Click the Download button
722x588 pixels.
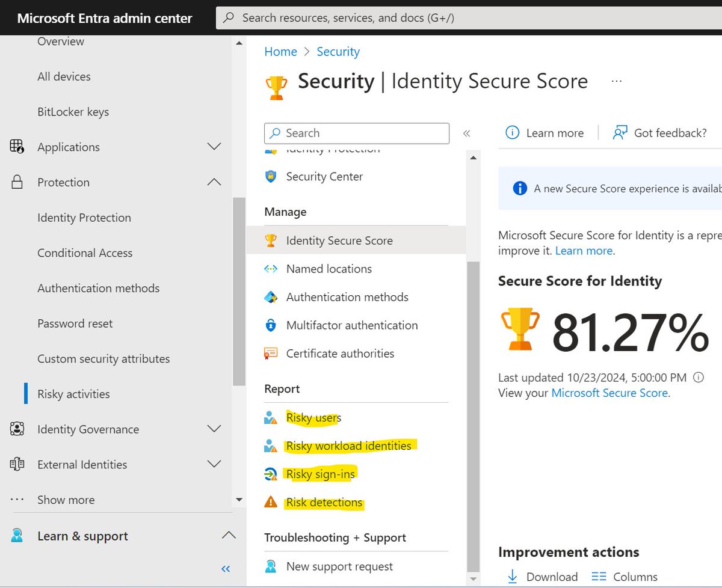(542, 577)
